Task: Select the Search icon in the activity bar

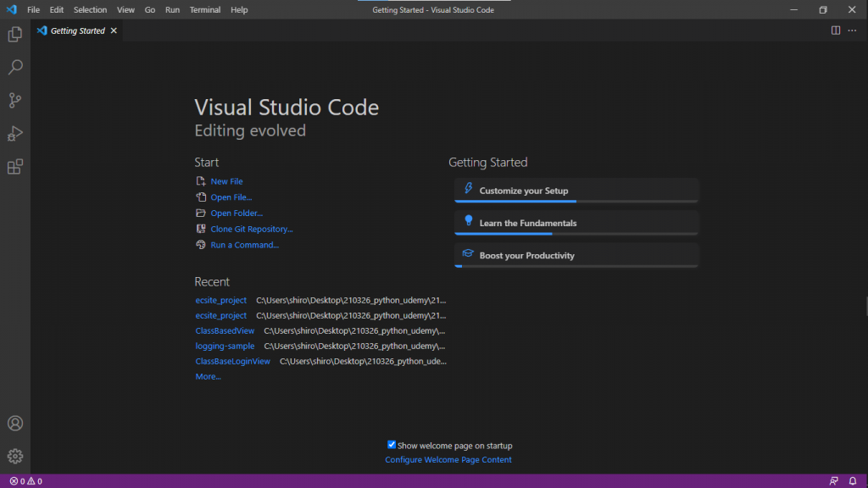Action: point(14,67)
